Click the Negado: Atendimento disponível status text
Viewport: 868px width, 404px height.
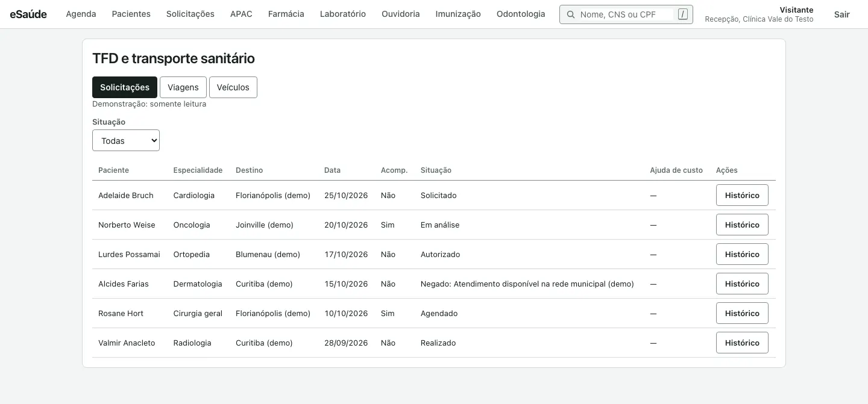(x=527, y=284)
